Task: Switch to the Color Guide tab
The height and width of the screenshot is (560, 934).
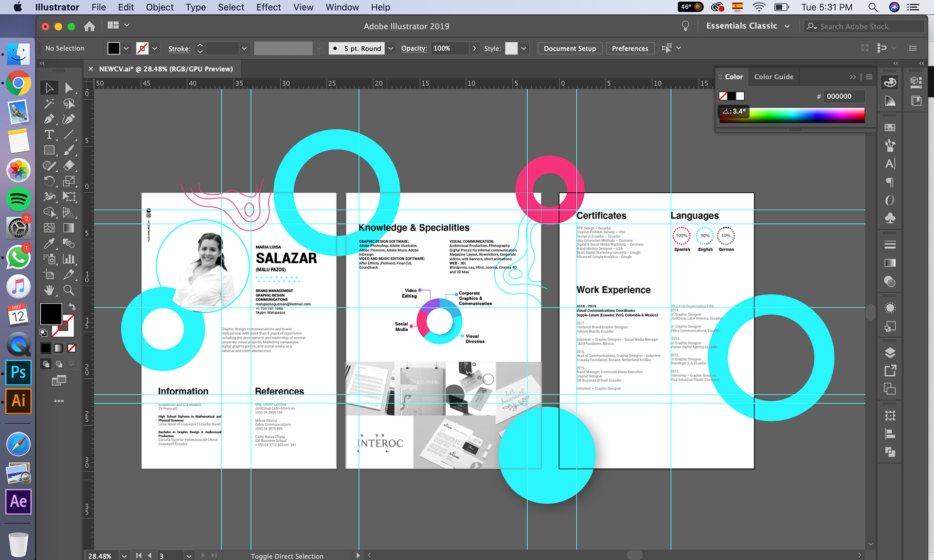Action: (x=773, y=76)
